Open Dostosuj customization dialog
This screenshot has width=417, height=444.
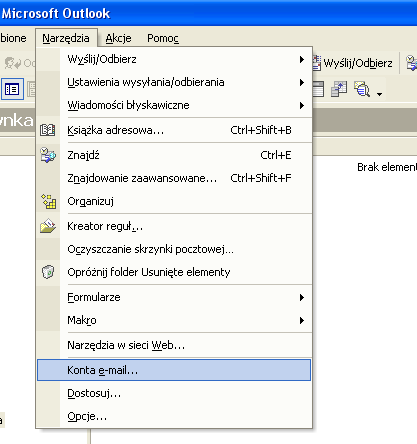point(174,393)
